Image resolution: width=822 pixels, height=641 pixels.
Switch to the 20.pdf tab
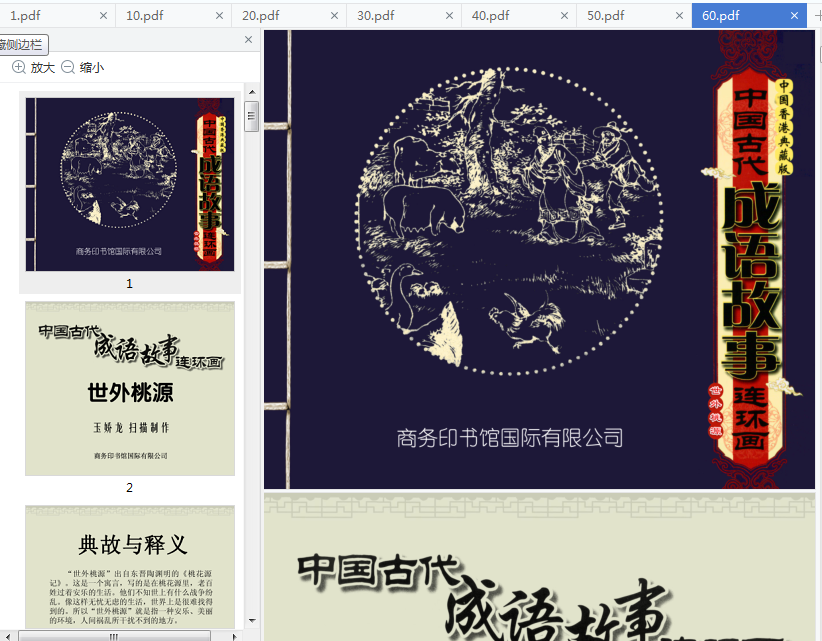[x=288, y=16]
